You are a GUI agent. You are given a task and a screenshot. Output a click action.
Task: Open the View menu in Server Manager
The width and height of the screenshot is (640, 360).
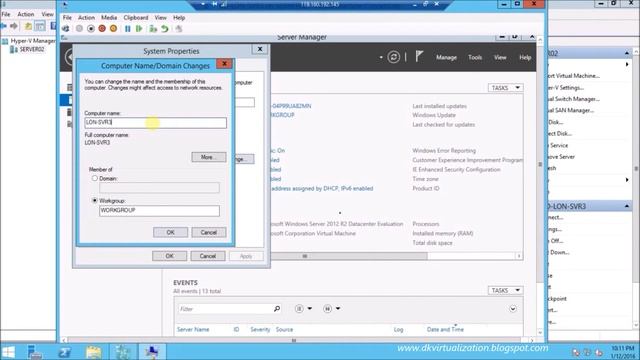[x=500, y=58]
